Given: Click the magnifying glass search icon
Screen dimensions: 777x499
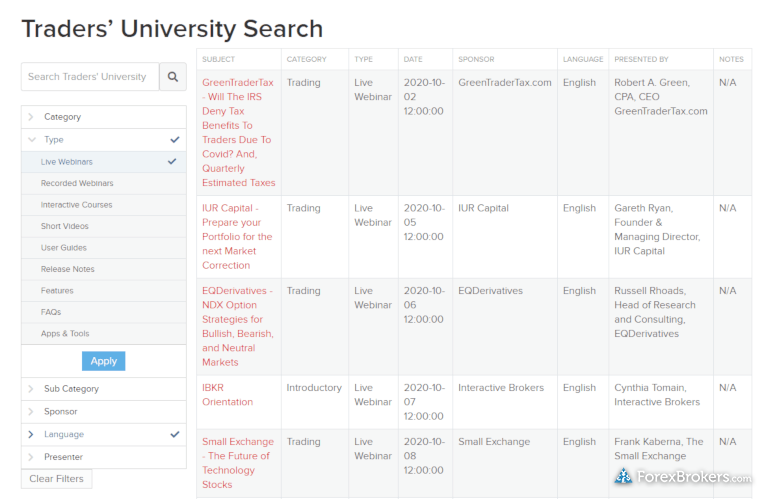Looking at the screenshot, I should 172,77.
